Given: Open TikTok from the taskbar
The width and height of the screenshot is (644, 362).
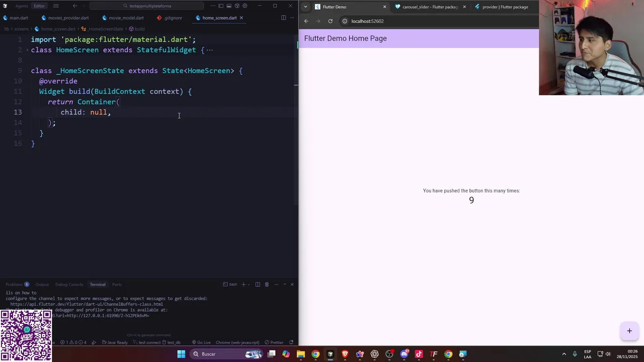Looking at the screenshot, I should 419,354.
